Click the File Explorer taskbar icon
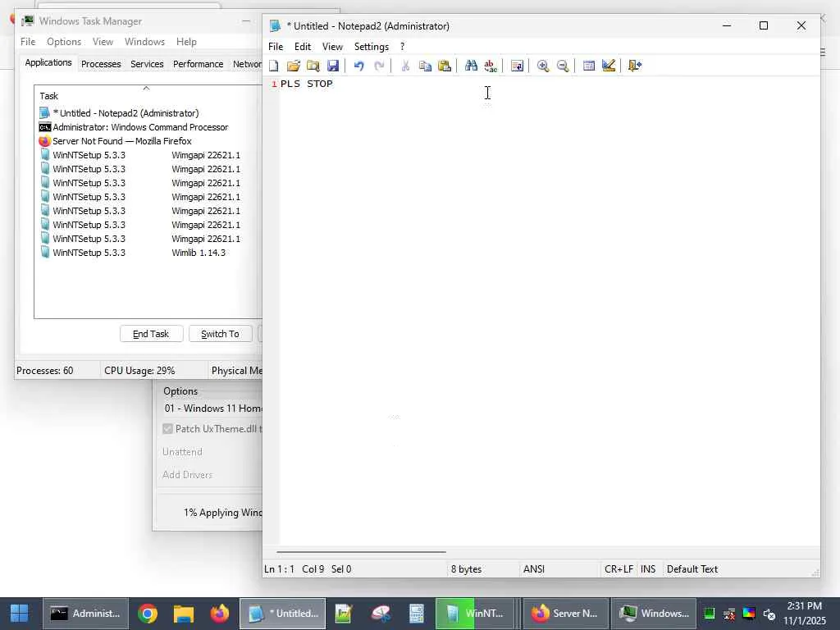 coord(183,614)
